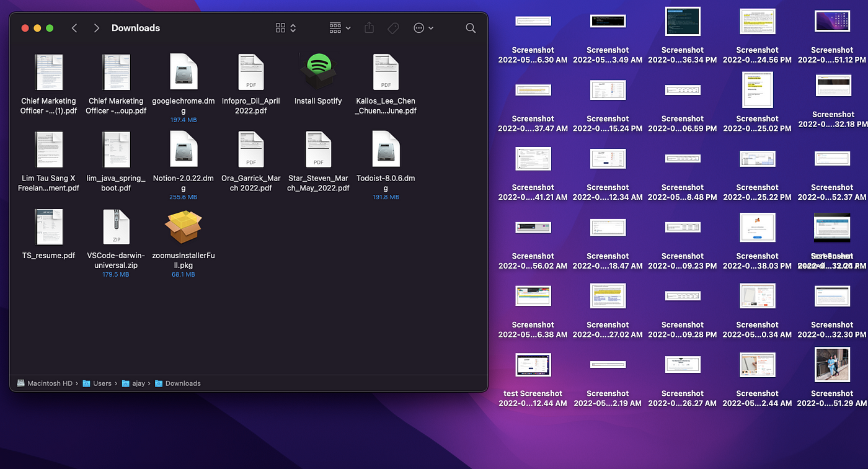868x469 pixels.
Task: Click the Downloads window title
Action: point(136,28)
